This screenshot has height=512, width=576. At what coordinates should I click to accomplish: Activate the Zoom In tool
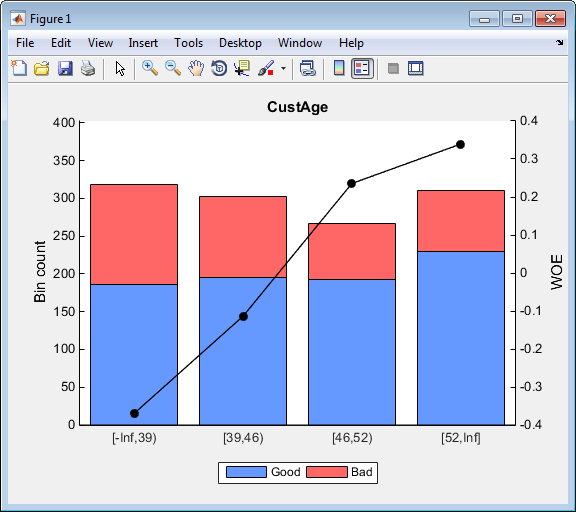pos(150,68)
